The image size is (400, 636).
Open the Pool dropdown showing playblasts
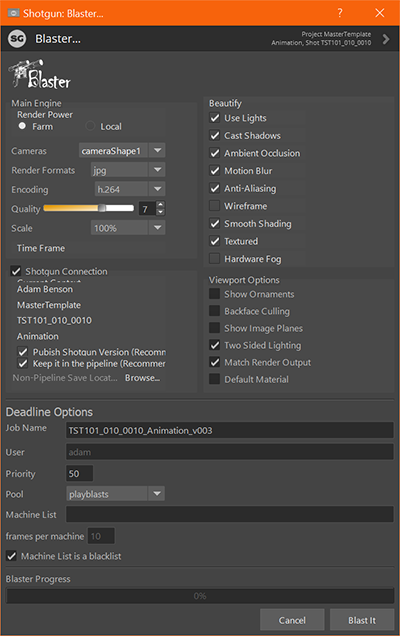coord(116,494)
